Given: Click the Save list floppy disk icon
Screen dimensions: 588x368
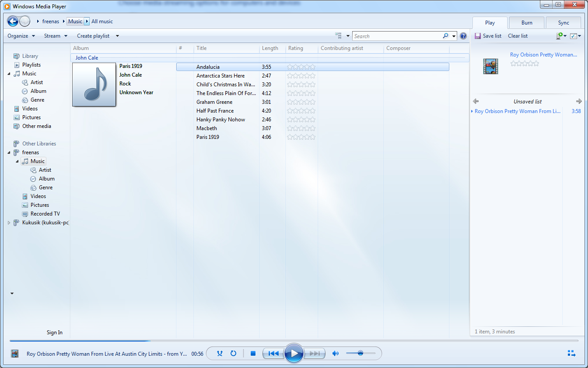Looking at the screenshot, I should 478,36.
